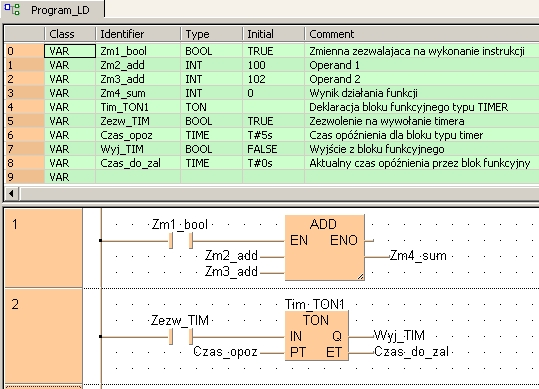
Task: Click the Tim_TON1 instance name above TON block
Action: click(315, 304)
